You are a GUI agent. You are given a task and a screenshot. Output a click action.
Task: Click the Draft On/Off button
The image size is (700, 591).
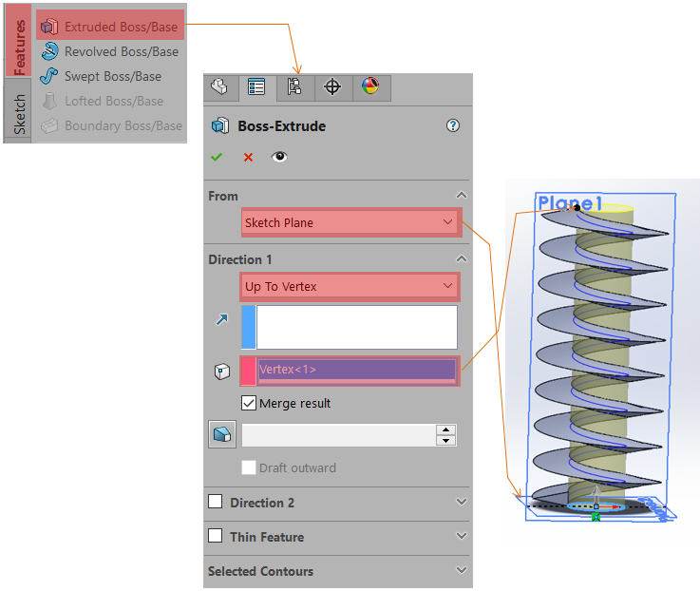pyautogui.click(x=222, y=434)
